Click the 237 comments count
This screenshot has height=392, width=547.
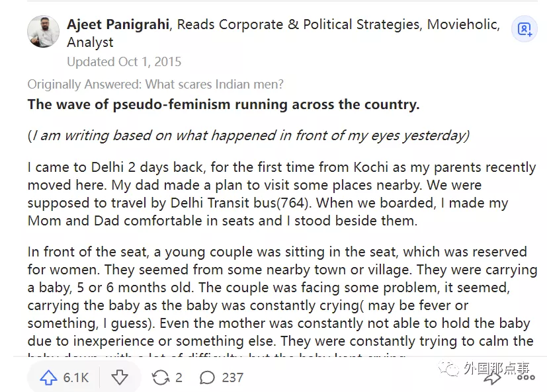232,378
